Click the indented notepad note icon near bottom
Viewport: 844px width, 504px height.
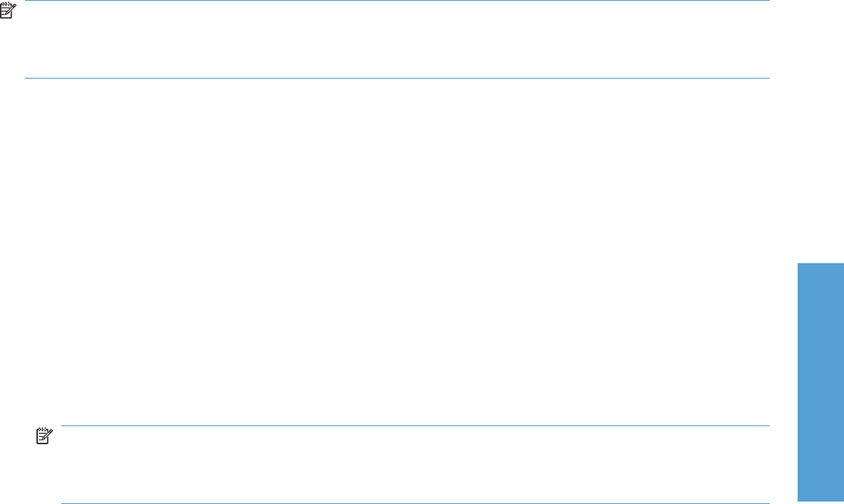coord(44,435)
